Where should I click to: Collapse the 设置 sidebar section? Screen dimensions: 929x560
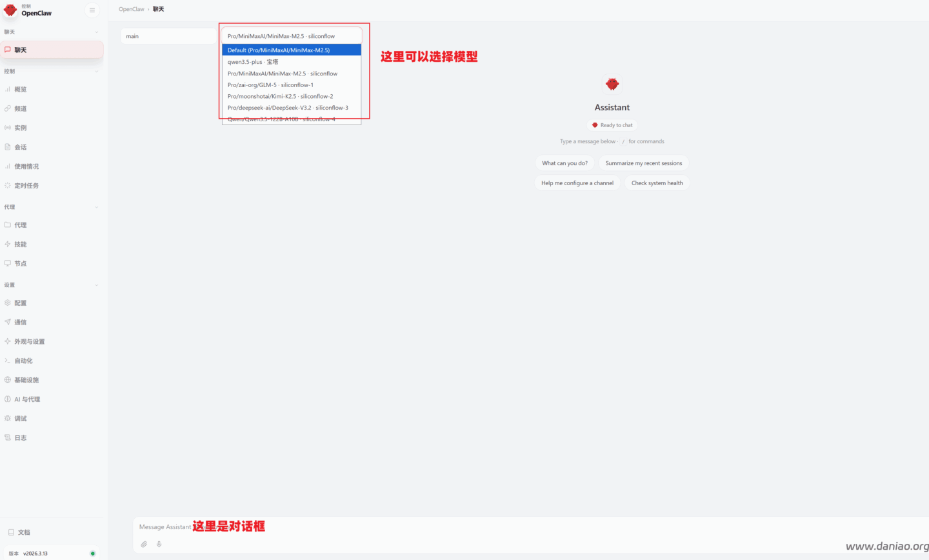pos(97,285)
